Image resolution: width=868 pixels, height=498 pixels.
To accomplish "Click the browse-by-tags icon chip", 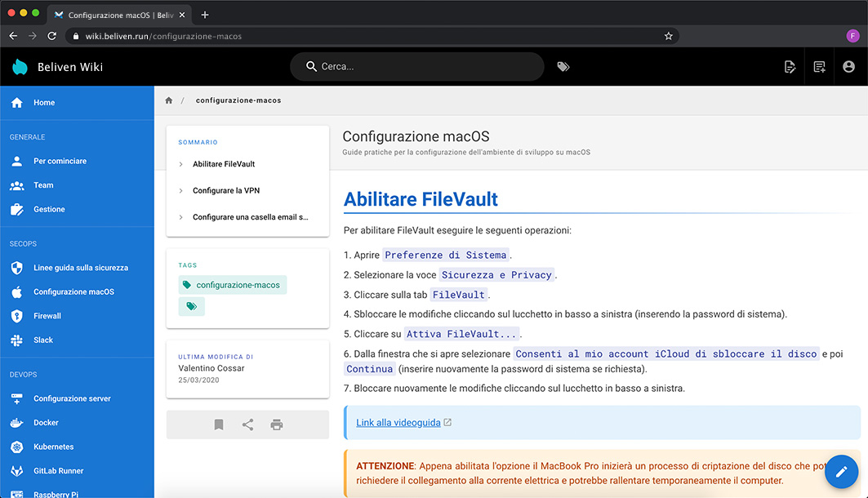I will click(192, 306).
